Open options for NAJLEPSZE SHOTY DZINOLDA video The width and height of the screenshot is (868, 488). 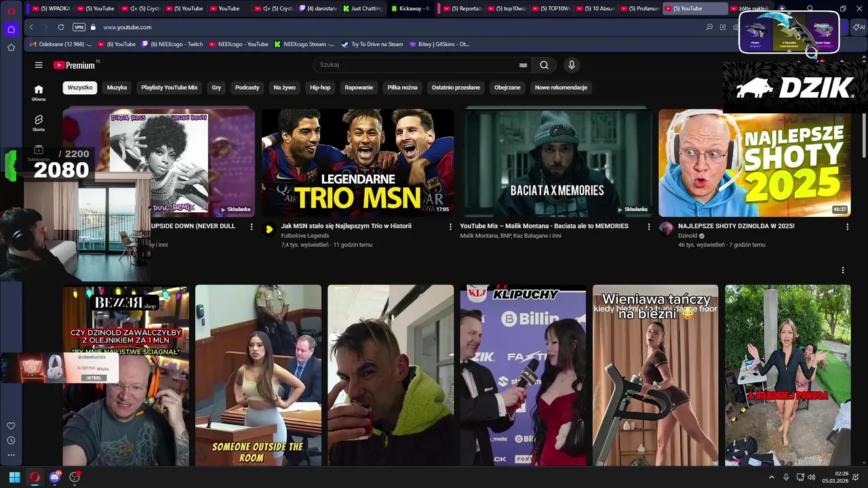coord(847,227)
